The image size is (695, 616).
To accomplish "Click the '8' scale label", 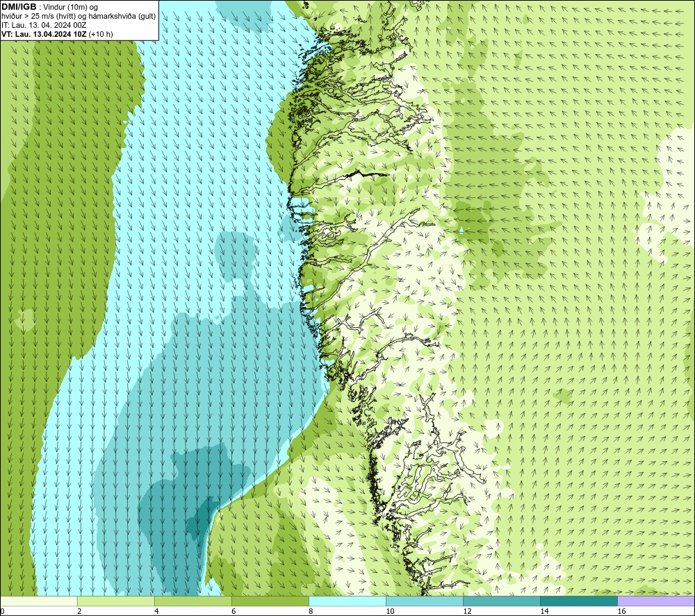I will pyautogui.click(x=311, y=611).
